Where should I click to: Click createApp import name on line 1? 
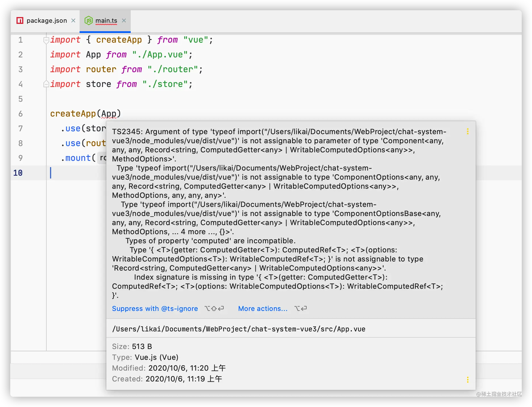point(119,40)
